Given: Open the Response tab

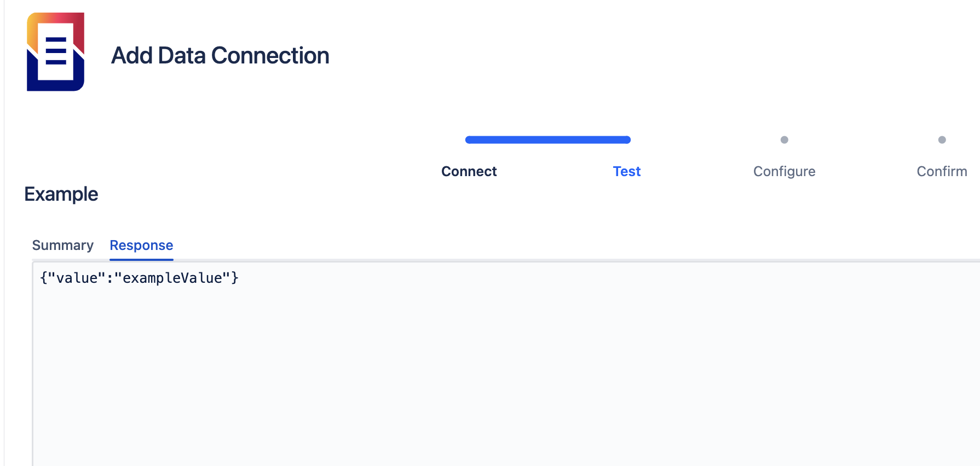Looking at the screenshot, I should (141, 246).
